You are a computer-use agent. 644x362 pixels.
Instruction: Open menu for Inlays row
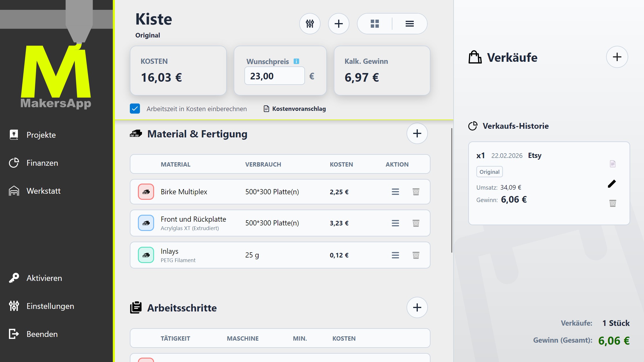(x=395, y=255)
